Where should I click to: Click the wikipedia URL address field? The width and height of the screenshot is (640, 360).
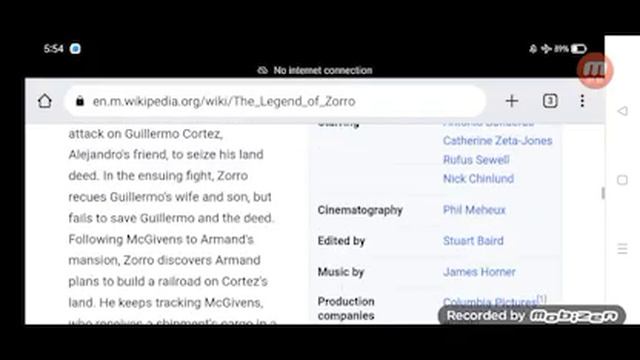pyautogui.click(x=275, y=101)
